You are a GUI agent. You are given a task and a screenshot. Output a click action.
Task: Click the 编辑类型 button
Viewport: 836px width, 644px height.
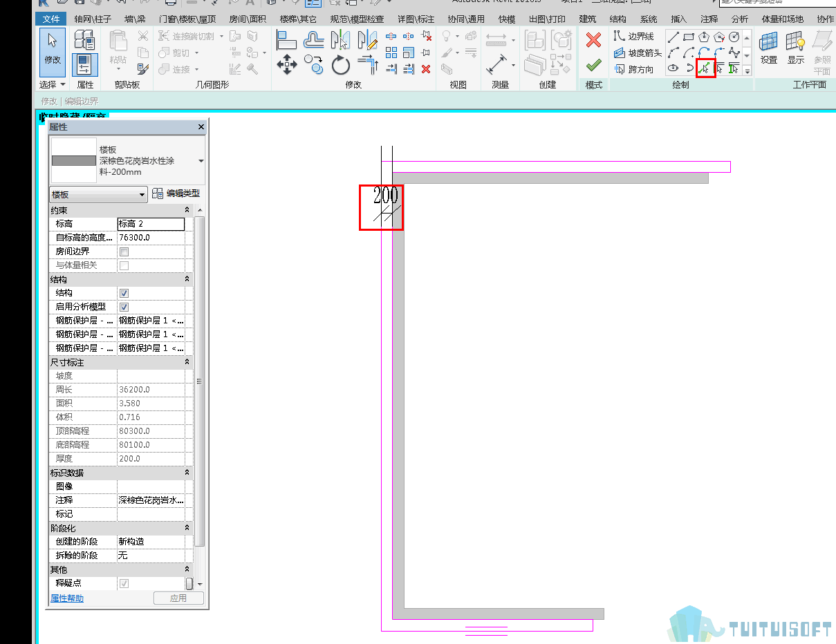pyautogui.click(x=176, y=193)
